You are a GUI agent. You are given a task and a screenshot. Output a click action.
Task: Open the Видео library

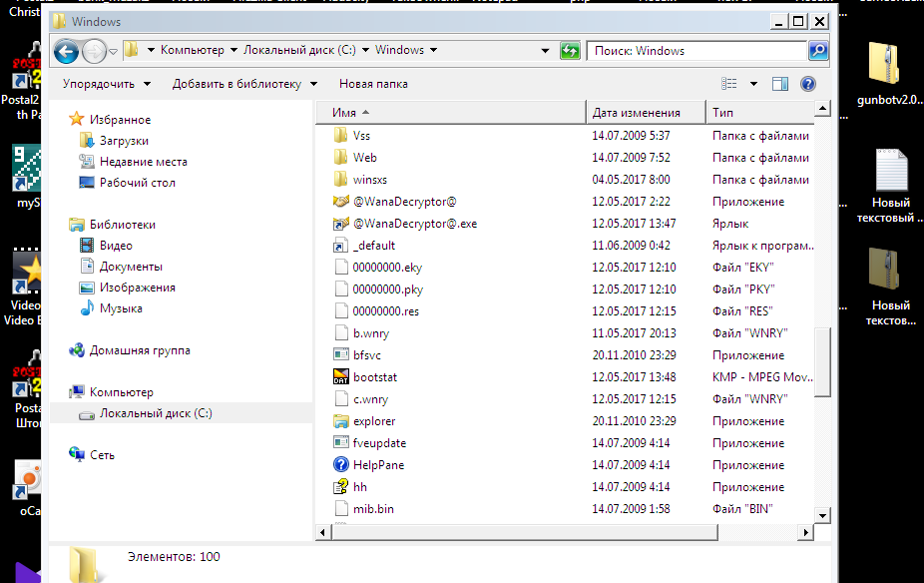click(x=116, y=246)
